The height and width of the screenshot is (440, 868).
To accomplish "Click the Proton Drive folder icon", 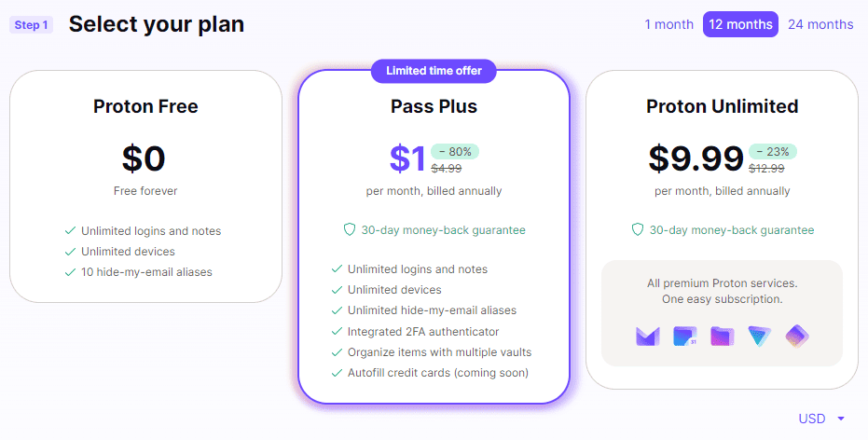I will [x=723, y=336].
